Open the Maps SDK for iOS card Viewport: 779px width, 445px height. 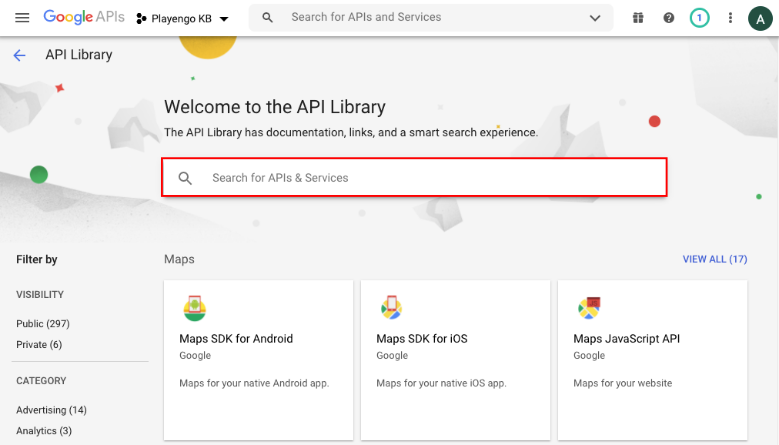click(455, 360)
